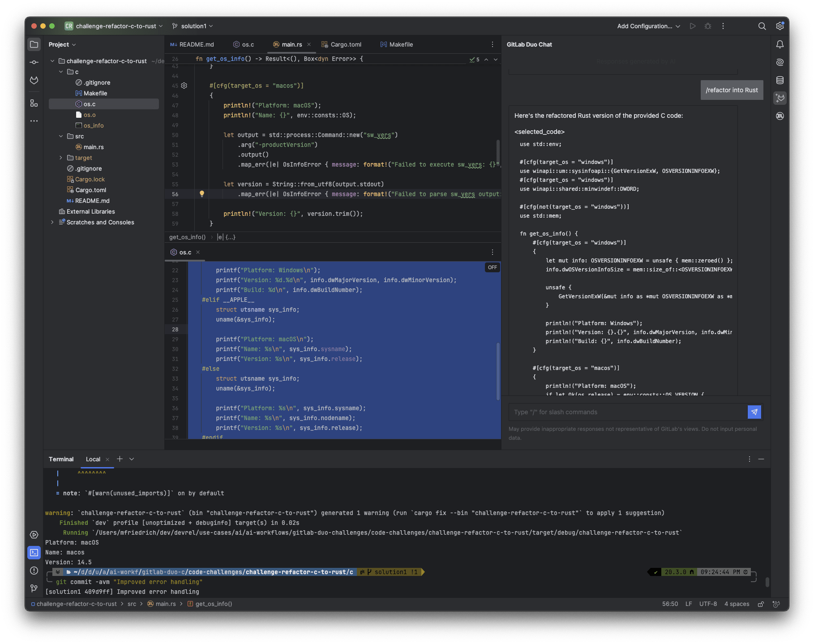Open the Add Configuration dropdown
The height and width of the screenshot is (644, 814).
tap(649, 26)
